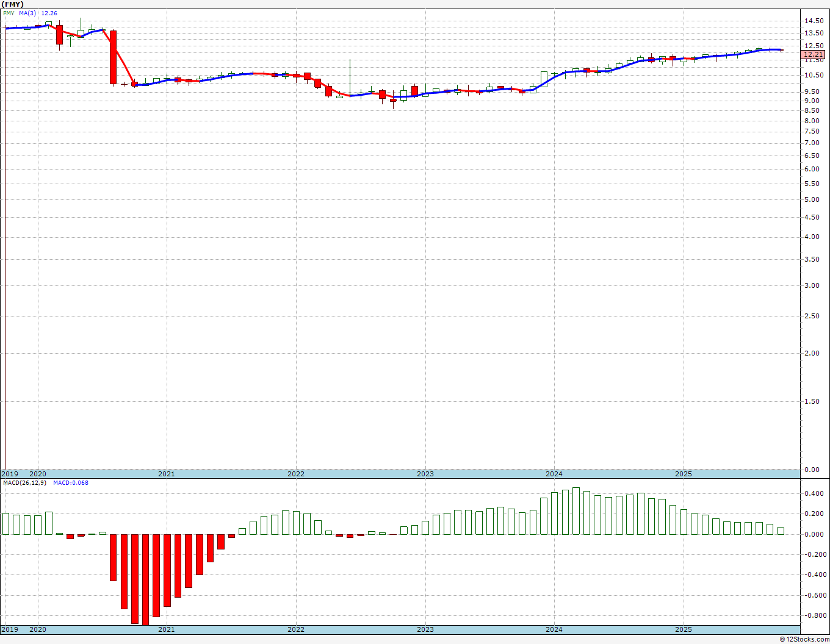Select the last green MACD bar of 2025

click(781, 531)
